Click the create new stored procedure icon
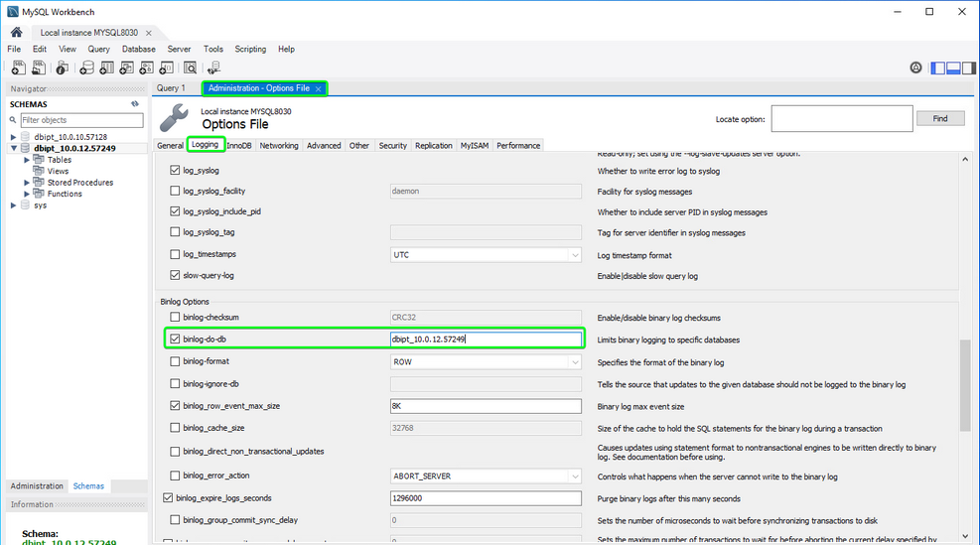 click(x=147, y=68)
